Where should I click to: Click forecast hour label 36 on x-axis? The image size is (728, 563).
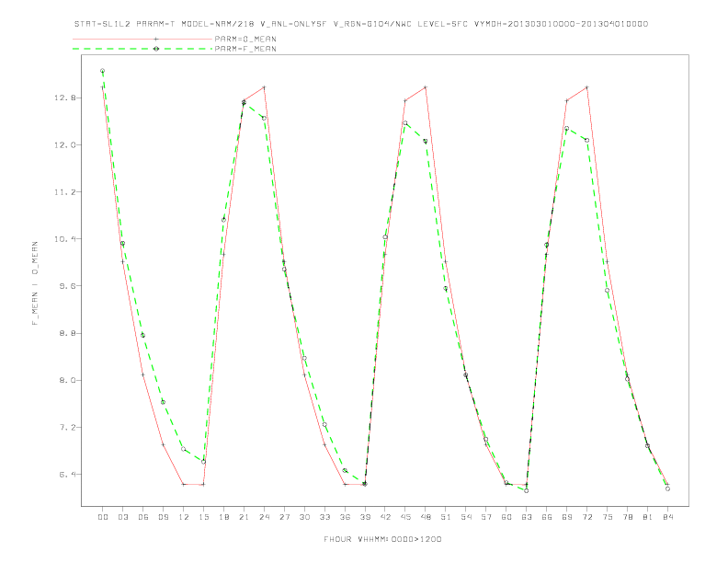[x=345, y=517]
